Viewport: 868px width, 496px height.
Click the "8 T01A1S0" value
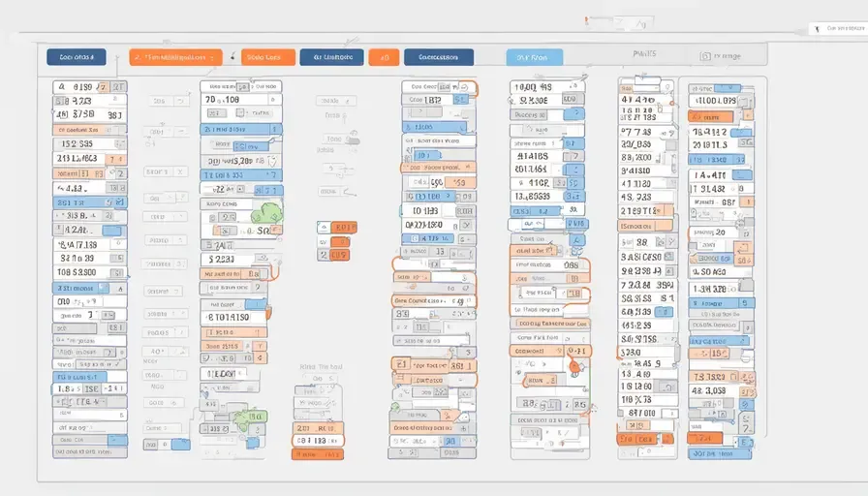tap(228, 317)
